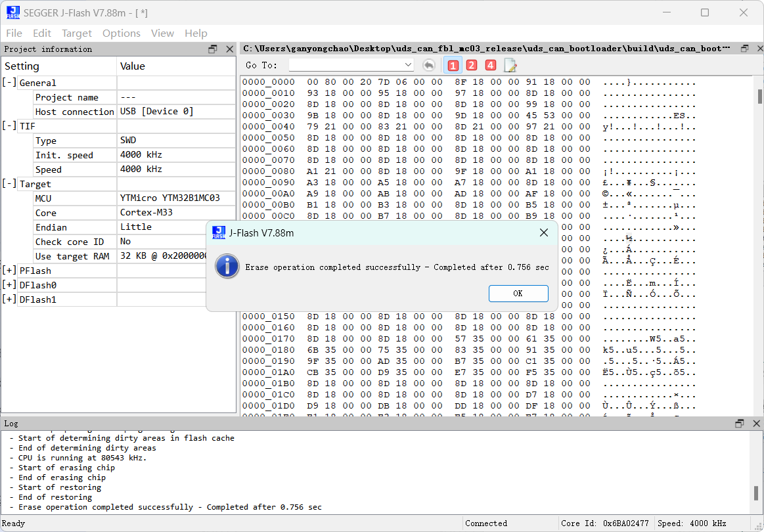The width and height of the screenshot is (764, 532).
Task: Collapse the General settings group
Action: (9, 83)
